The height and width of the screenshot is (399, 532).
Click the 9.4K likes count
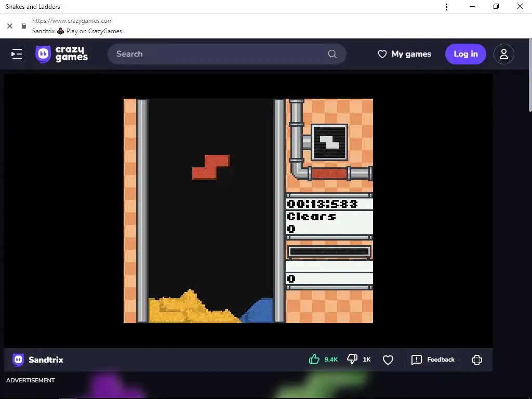click(331, 360)
